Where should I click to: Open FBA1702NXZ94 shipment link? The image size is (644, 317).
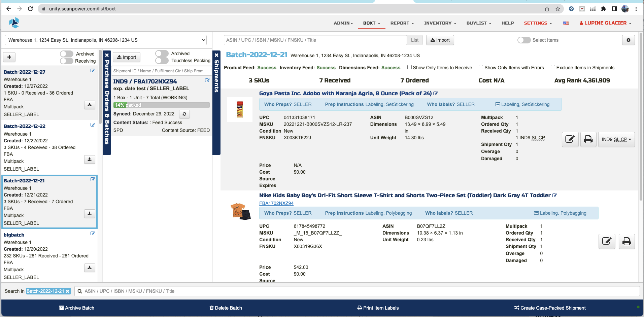pyautogui.click(x=276, y=203)
